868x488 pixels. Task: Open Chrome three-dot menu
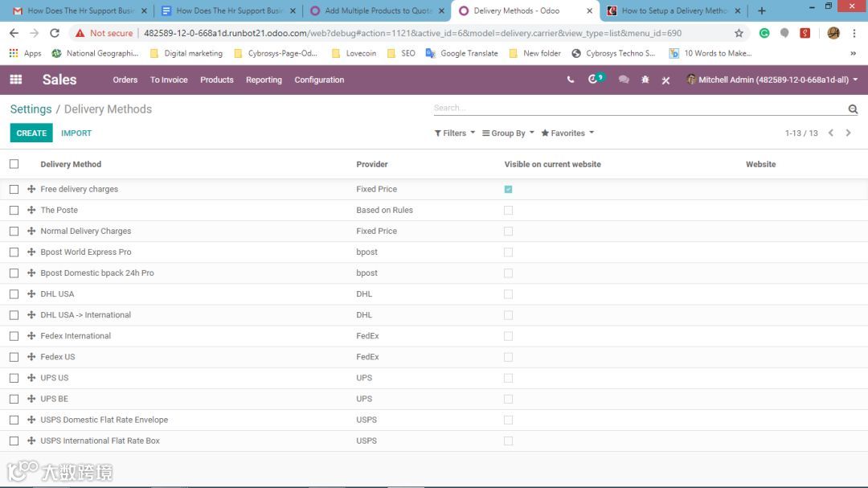(x=854, y=33)
